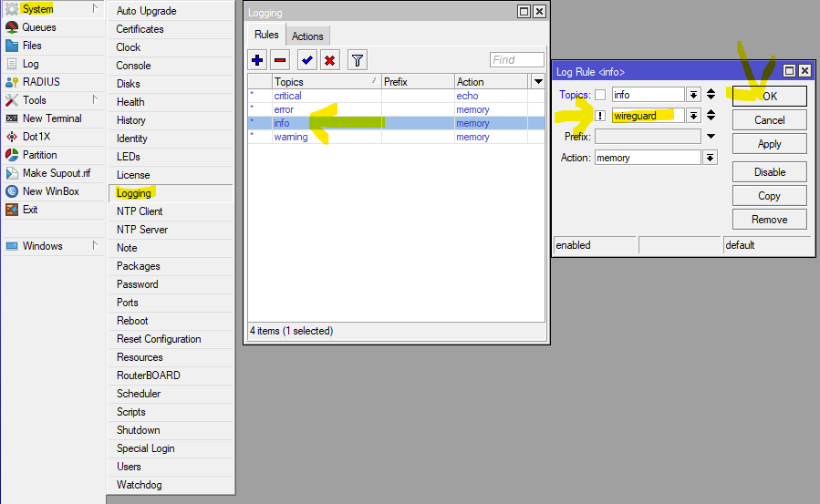The height and width of the screenshot is (504, 820).
Task: Open the Watchdog menu item
Action: [171, 485]
